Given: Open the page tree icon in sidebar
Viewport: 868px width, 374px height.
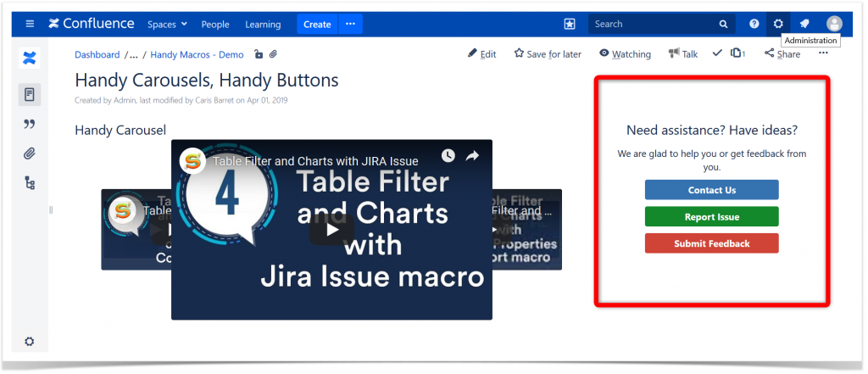Looking at the screenshot, I should (x=30, y=183).
